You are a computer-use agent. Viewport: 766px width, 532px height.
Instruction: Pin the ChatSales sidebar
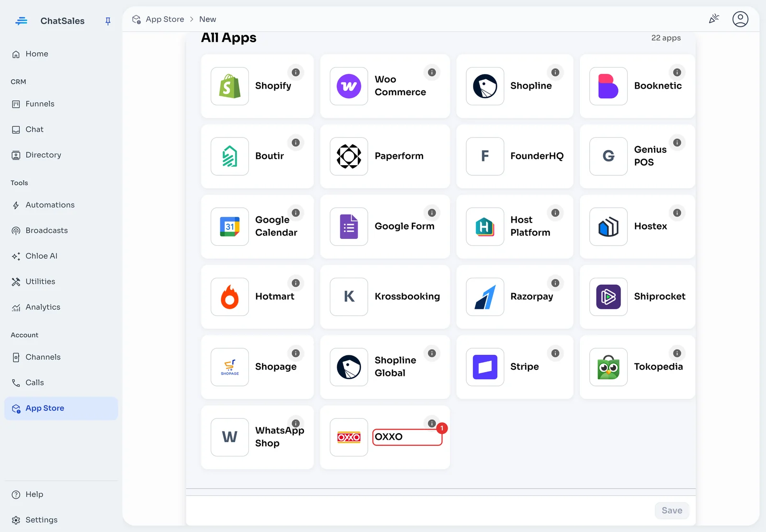pyautogui.click(x=108, y=21)
